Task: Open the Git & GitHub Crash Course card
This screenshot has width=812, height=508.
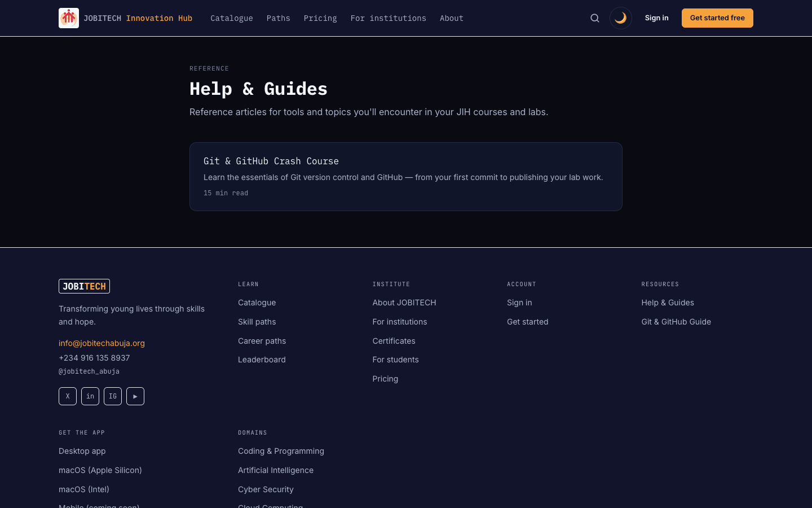Action: 406,177
